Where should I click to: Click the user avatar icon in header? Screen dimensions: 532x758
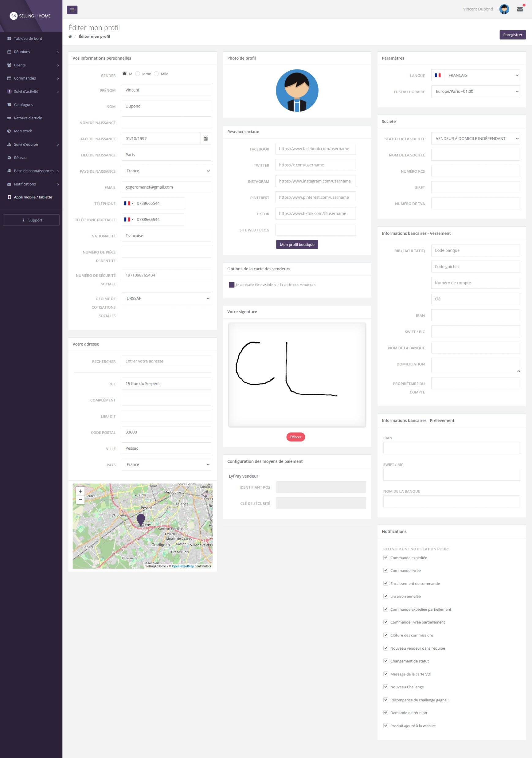click(x=504, y=9)
